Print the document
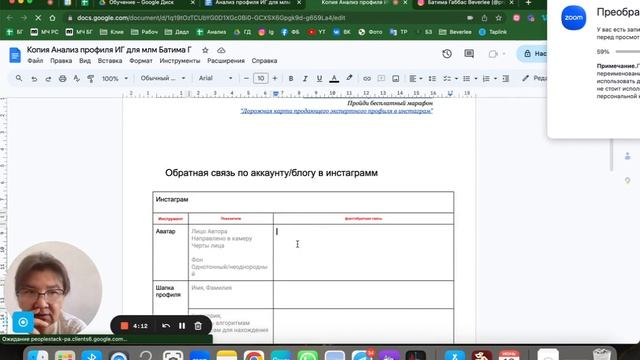 tap(62, 78)
